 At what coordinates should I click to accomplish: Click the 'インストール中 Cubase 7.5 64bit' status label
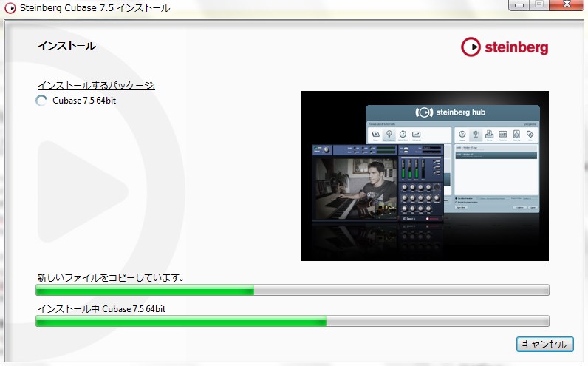click(x=102, y=309)
